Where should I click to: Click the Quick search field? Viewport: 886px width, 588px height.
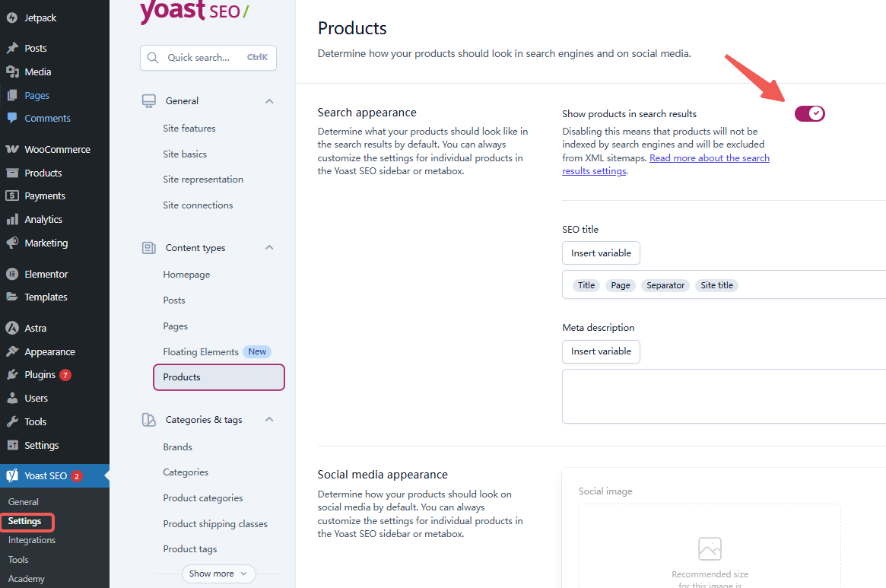pyautogui.click(x=208, y=57)
